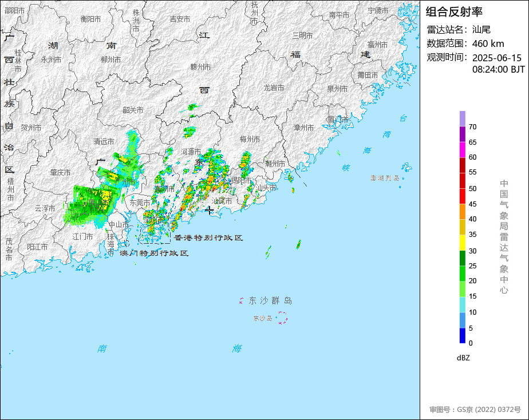This screenshot has width=529, height=420.
Task: Click the 南平市 city label
Action: (339, 15)
